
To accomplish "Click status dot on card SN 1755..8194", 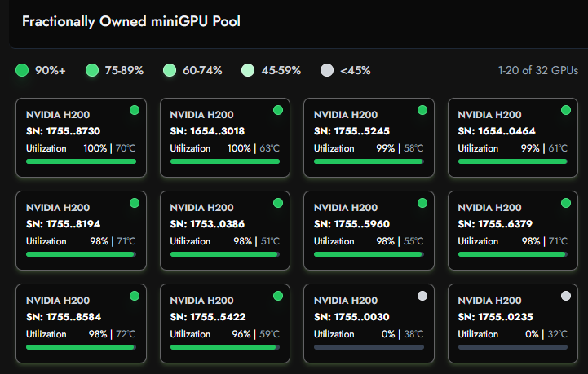I will tap(135, 203).
